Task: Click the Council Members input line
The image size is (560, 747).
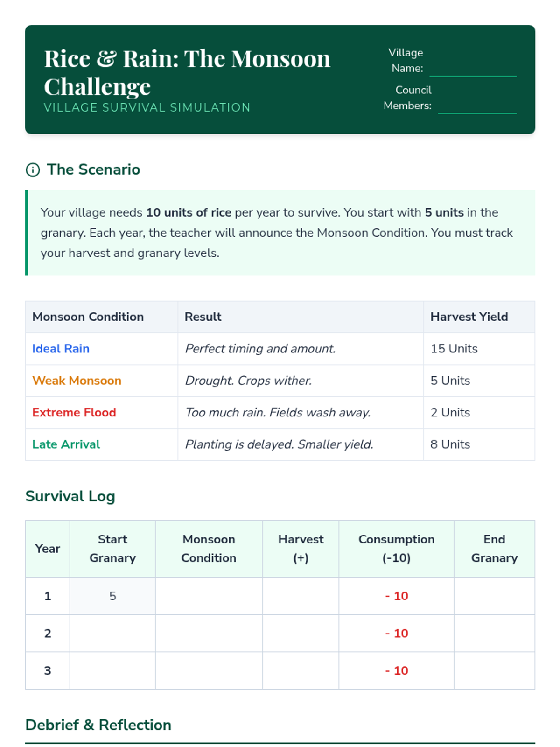Action: pyautogui.click(x=477, y=106)
